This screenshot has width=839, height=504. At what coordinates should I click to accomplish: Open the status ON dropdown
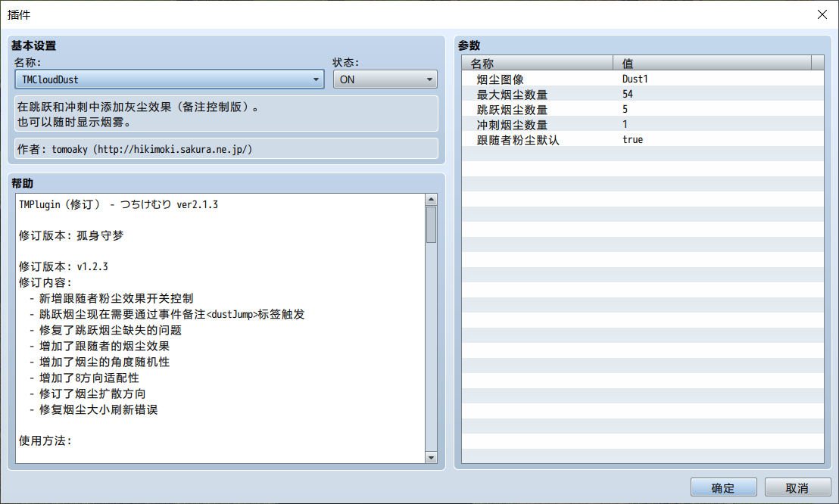coord(385,79)
